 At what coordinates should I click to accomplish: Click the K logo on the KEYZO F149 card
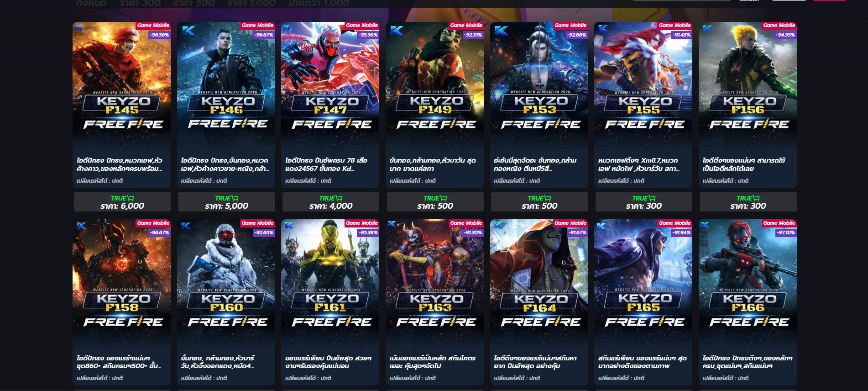tap(397, 31)
